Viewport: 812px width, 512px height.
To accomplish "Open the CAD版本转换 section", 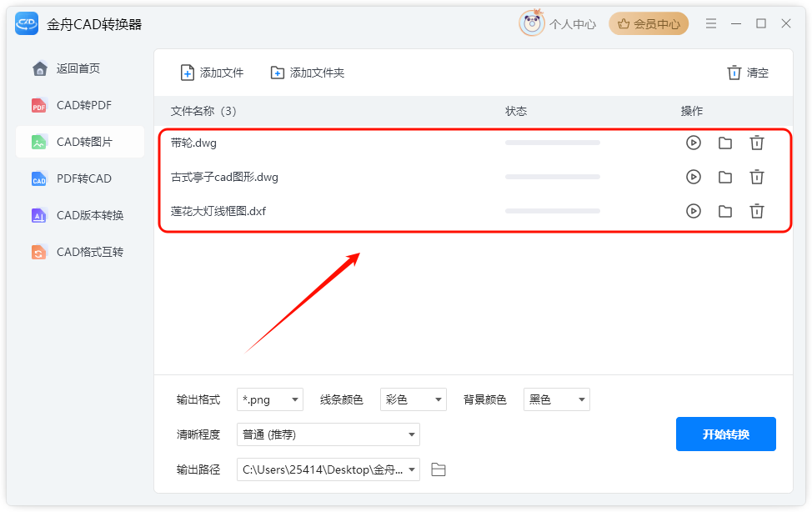I will (x=78, y=215).
